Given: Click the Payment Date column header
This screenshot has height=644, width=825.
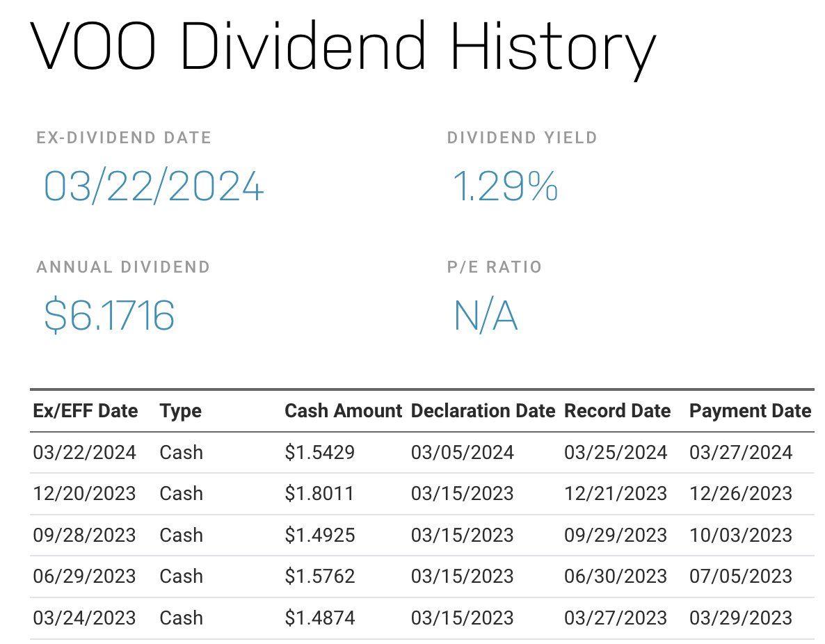Looking at the screenshot, I should 751,411.
